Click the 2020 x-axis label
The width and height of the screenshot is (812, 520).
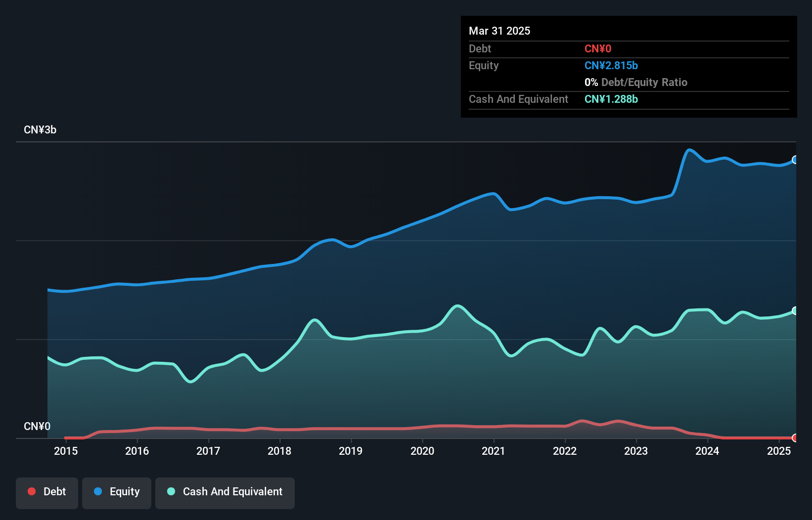point(422,451)
